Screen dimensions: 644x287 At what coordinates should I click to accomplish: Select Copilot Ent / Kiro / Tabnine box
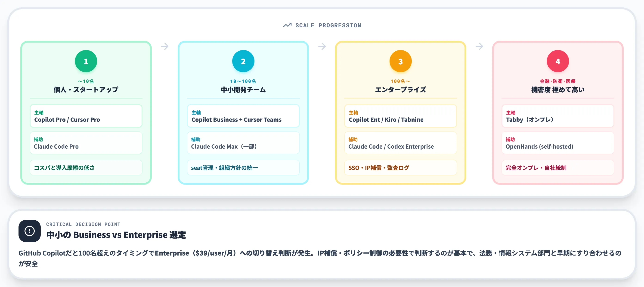click(400, 116)
